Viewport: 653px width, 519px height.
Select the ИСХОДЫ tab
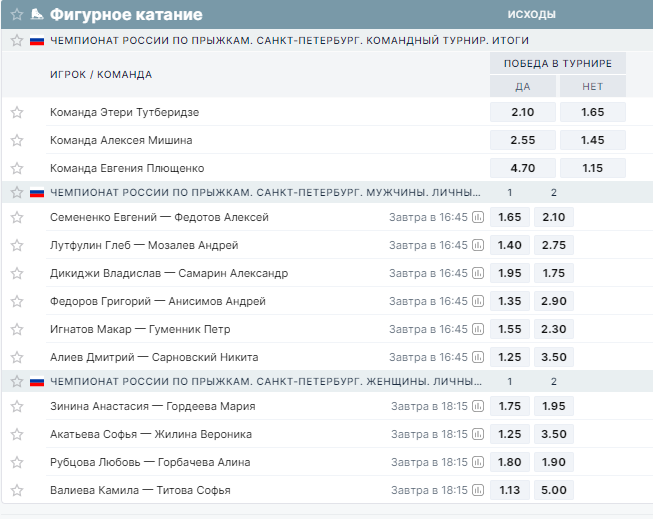coord(531,15)
